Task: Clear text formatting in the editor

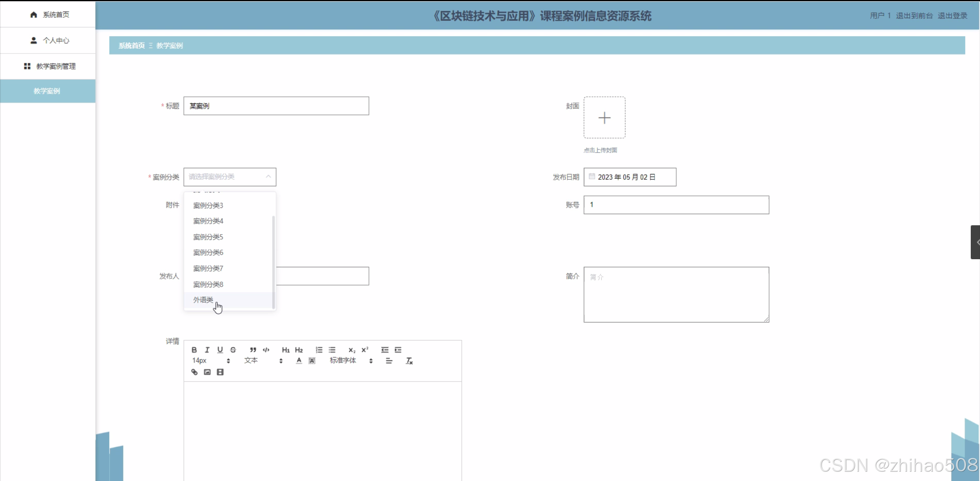Action: click(409, 361)
